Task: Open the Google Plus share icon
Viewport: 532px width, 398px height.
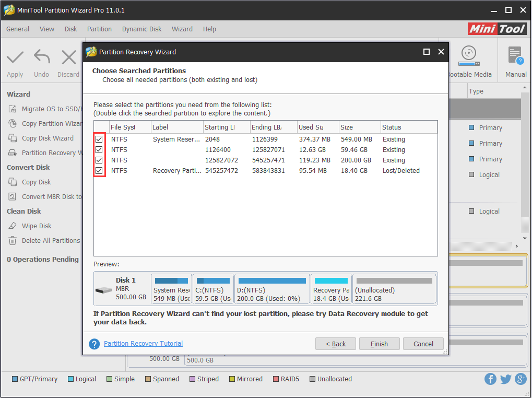Action: click(x=521, y=379)
